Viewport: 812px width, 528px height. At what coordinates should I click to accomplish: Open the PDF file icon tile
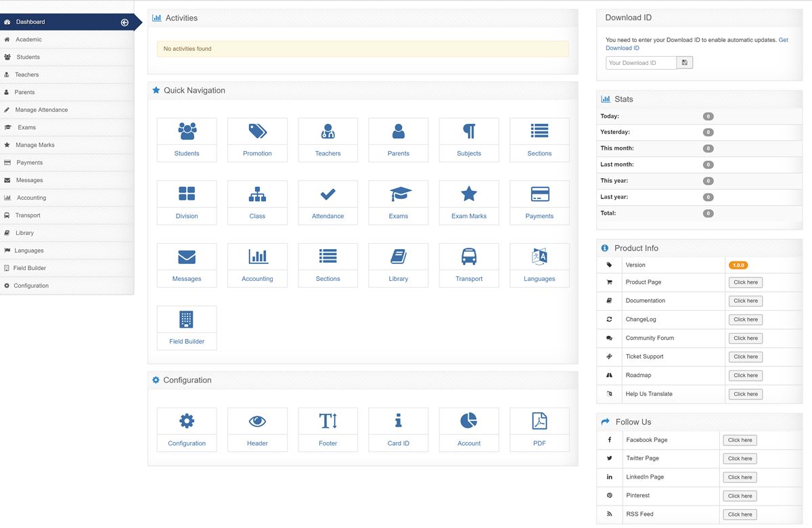[539, 421]
